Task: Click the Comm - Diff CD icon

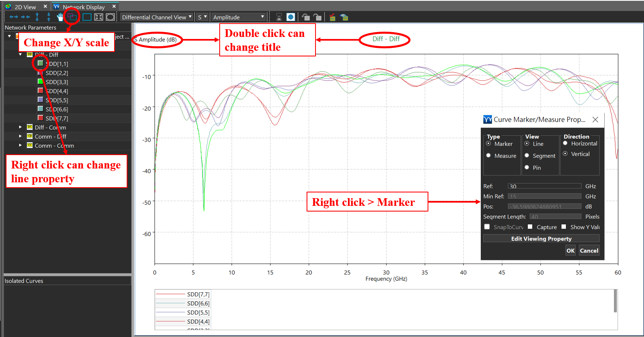Action: (30, 136)
